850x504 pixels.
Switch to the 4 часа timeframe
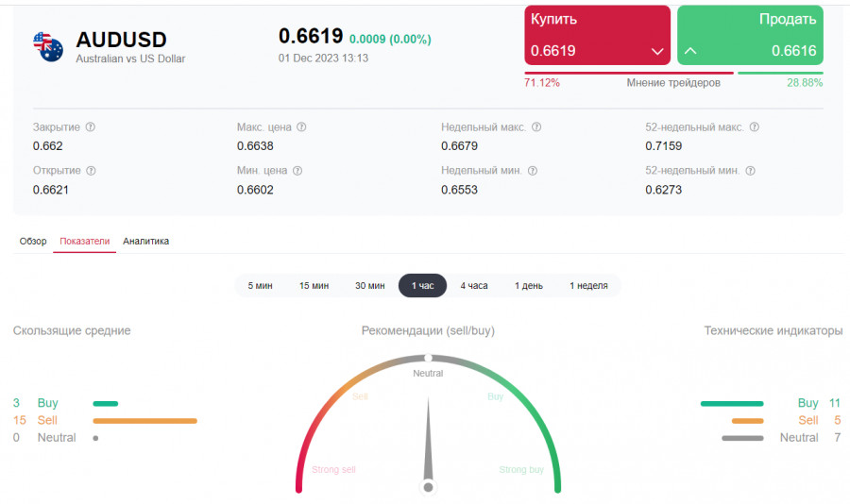click(x=474, y=286)
